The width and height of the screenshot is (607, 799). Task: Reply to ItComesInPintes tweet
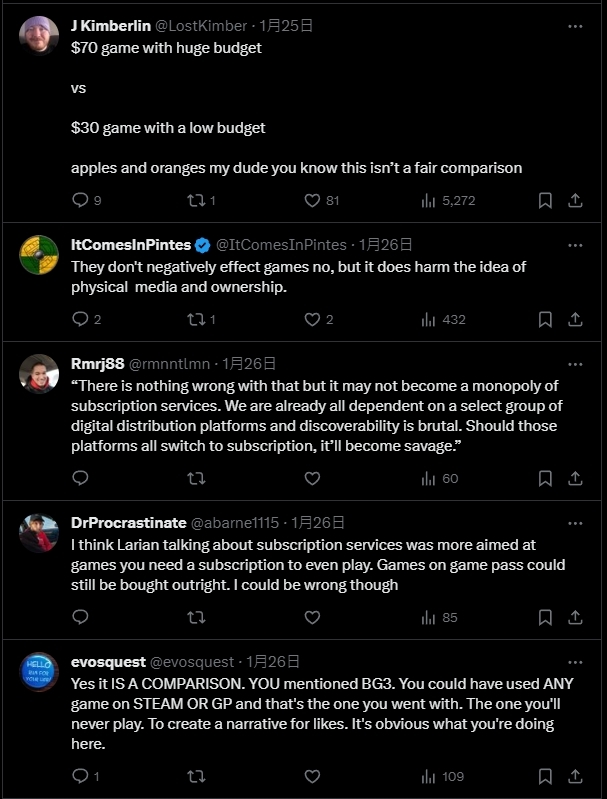tap(81, 320)
